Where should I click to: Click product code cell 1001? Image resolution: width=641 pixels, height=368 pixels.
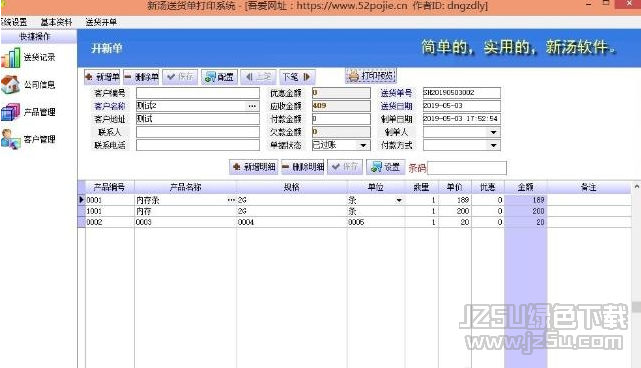point(110,211)
